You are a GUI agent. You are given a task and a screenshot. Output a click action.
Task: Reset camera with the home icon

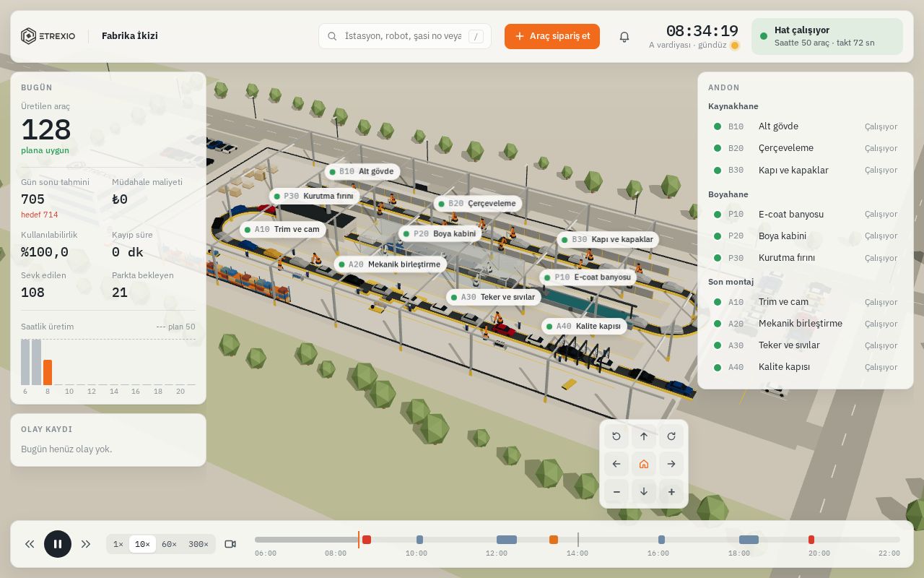point(644,464)
